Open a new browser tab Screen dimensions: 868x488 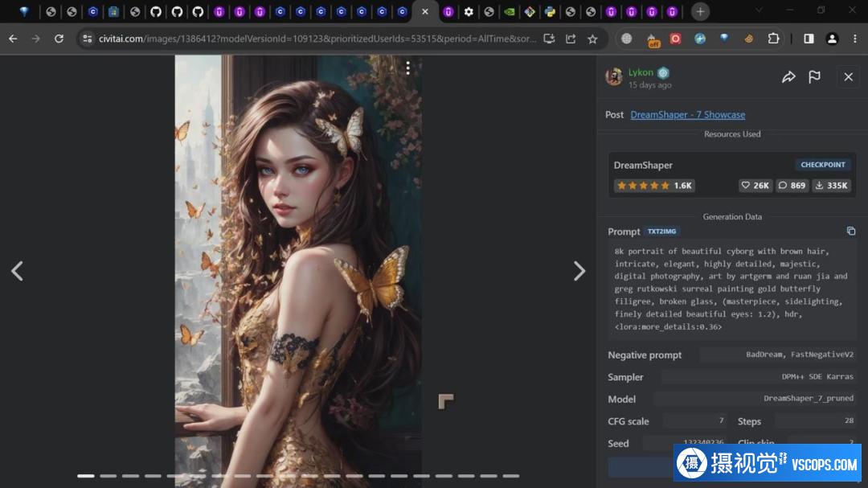tap(700, 11)
